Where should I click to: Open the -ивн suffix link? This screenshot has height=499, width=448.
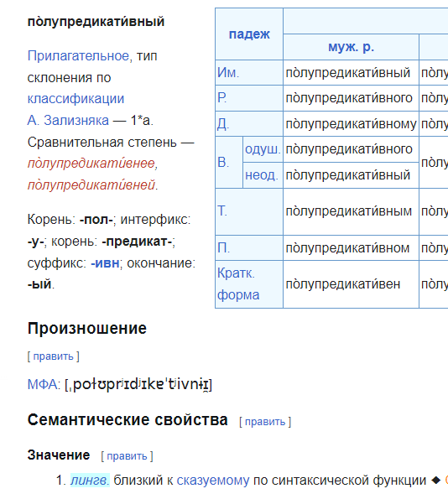pos(105,263)
